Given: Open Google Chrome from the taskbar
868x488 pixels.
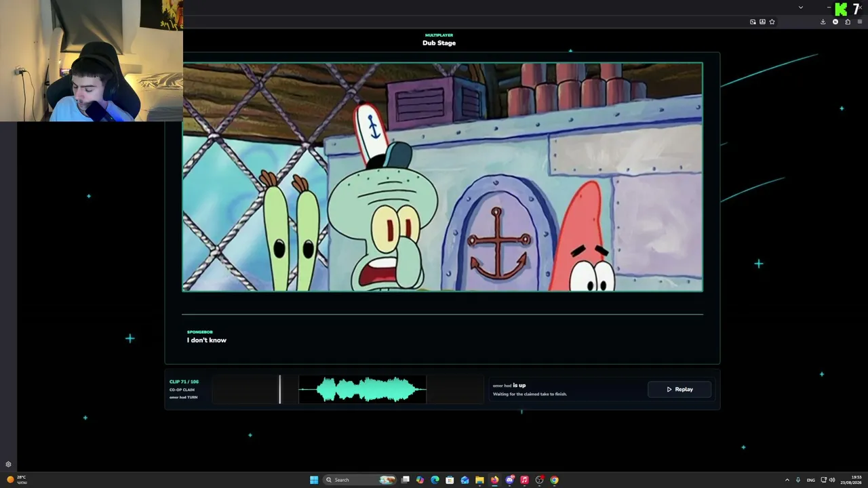Looking at the screenshot, I should click(554, 480).
